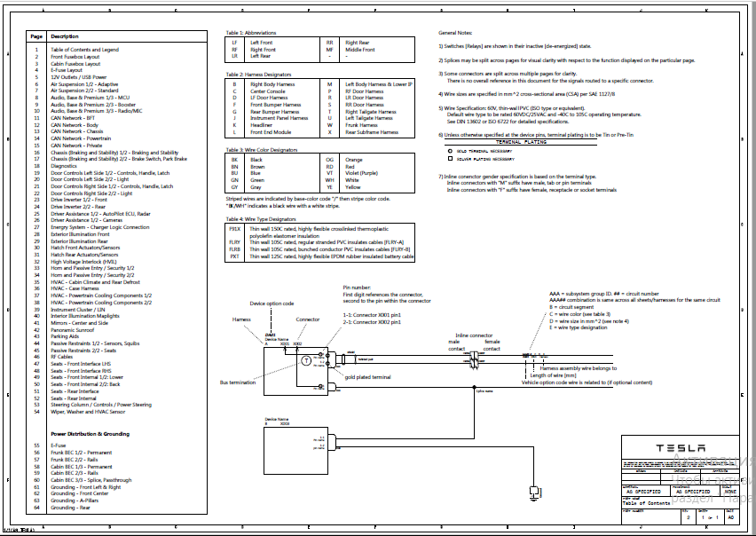This screenshot has width=756, height=536.
Task: Click the 'Description' column header
Action: click(x=65, y=36)
